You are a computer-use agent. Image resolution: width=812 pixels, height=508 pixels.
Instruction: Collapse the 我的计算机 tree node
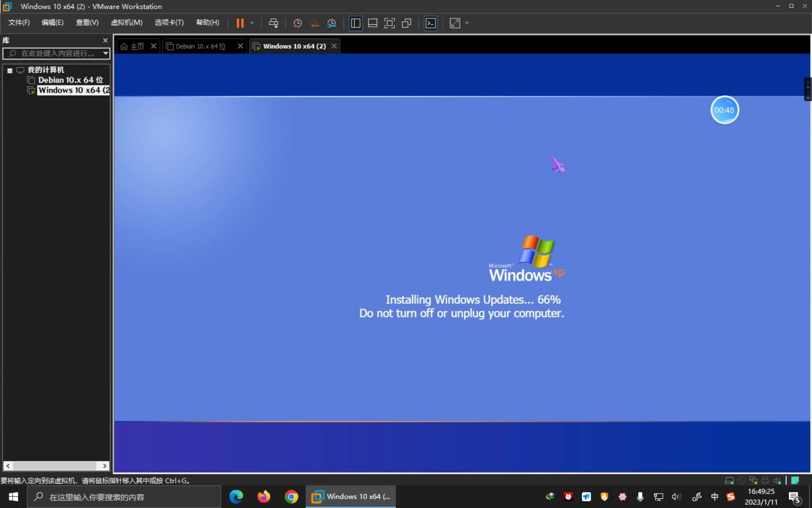click(10, 70)
